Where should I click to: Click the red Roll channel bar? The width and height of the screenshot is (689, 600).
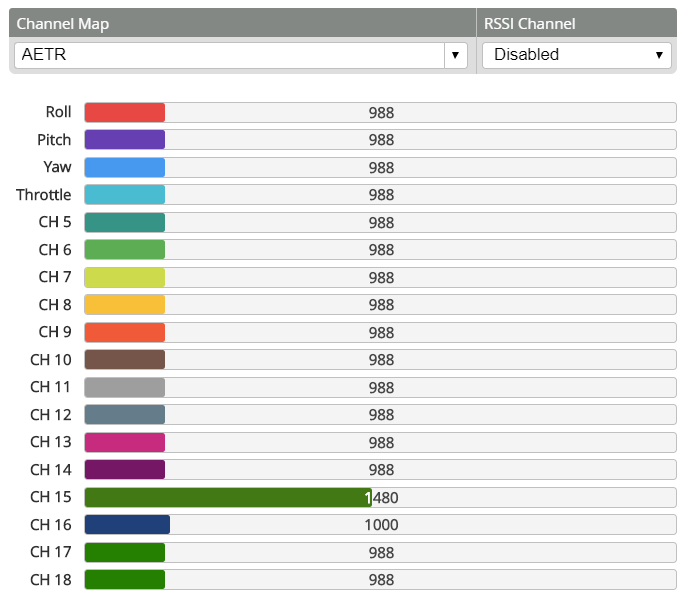pos(125,112)
